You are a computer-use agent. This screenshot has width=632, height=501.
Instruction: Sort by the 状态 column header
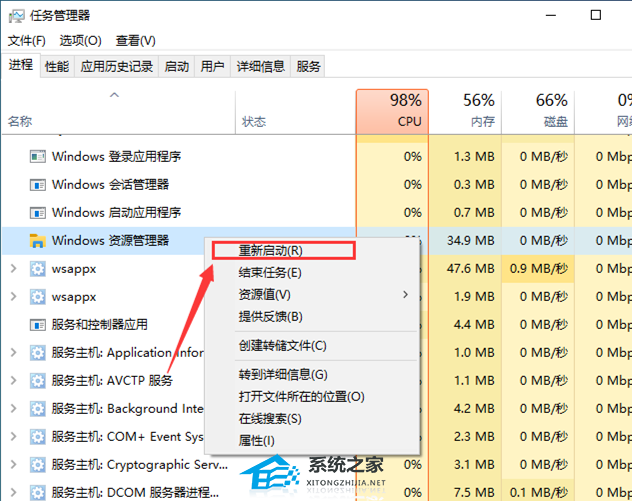[x=295, y=112]
